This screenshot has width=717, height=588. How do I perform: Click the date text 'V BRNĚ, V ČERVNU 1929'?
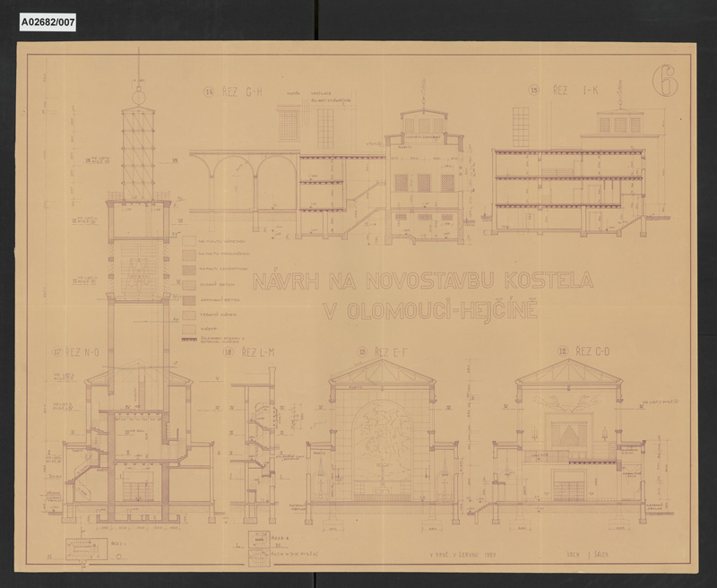(462, 555)
